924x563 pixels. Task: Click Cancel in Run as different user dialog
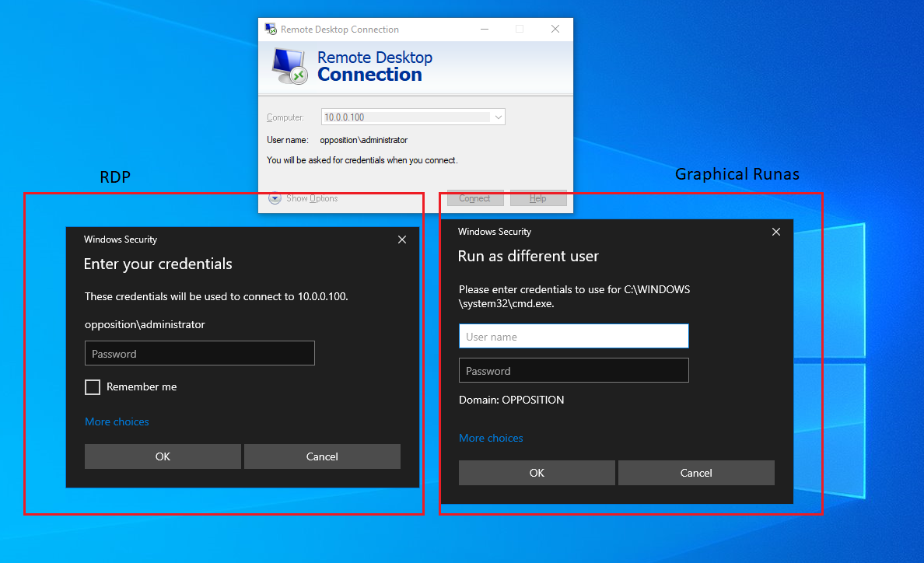coord(697,473)
